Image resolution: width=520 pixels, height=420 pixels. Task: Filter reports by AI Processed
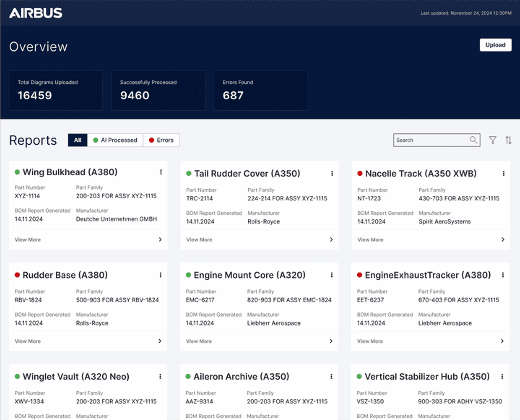(x=115, y=140)
